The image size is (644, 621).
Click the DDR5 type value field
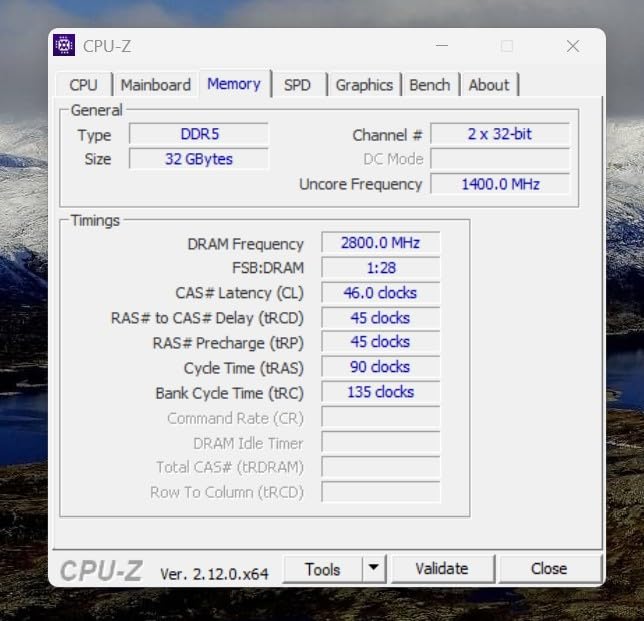[199, 134]
